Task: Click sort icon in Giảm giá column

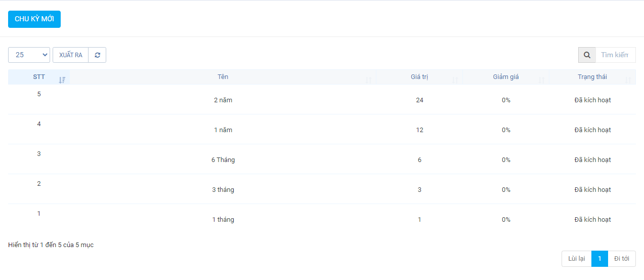Action: pos(541,80)
